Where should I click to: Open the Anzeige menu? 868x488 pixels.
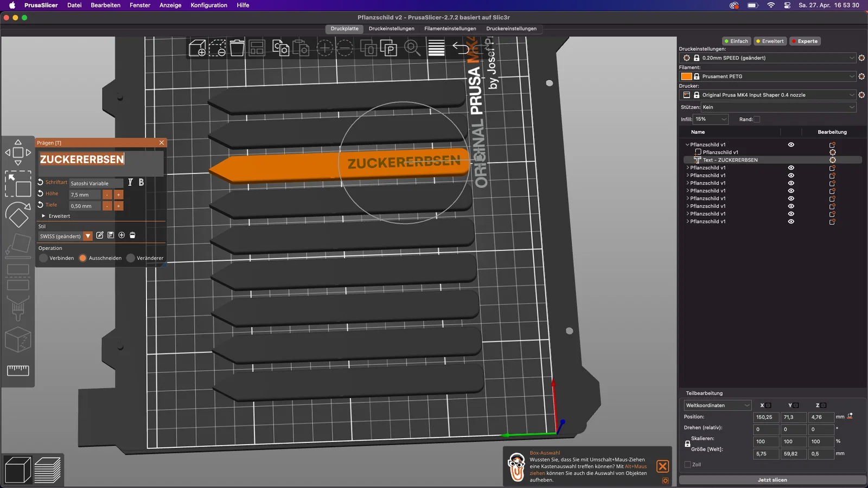[x=170, y=5]
